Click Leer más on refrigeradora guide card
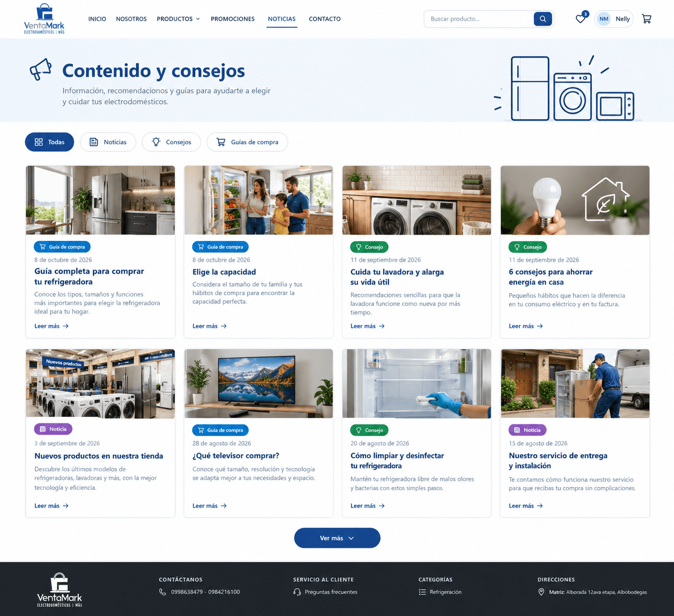 (x=51, y=326)
